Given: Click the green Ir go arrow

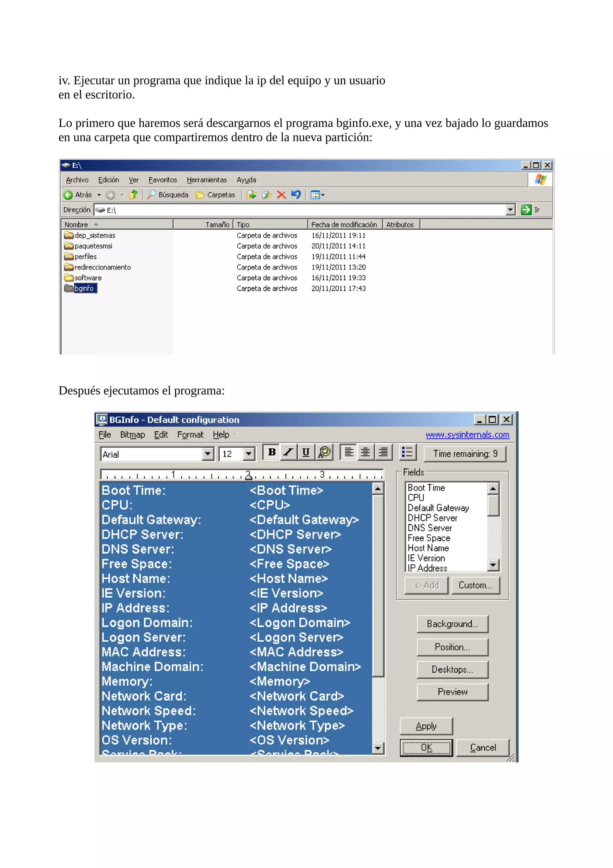Looking at the screenshot, I should pyautogui.click(x=526, y=209).
